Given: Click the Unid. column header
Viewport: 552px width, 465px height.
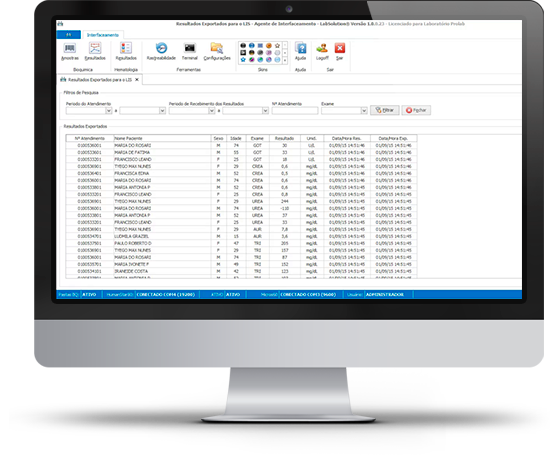Looking at the screenshot, I should click(x=312, y=138).
